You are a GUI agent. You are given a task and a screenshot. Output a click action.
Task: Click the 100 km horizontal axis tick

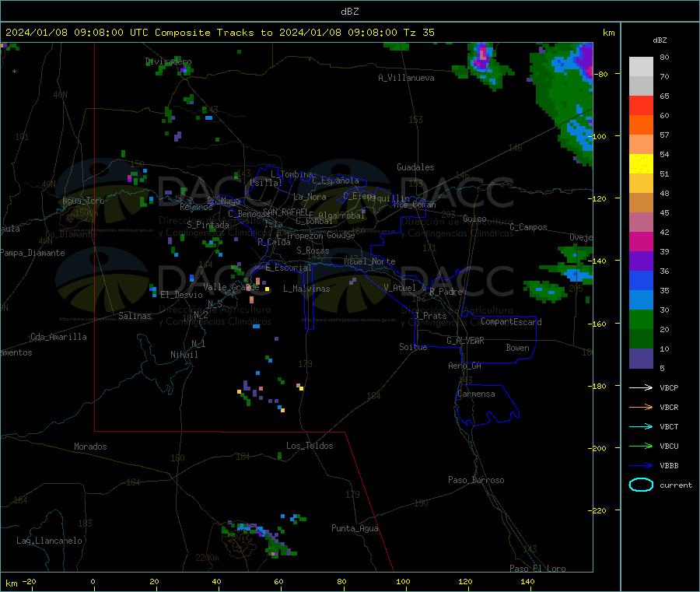click(x=403, y=581)
